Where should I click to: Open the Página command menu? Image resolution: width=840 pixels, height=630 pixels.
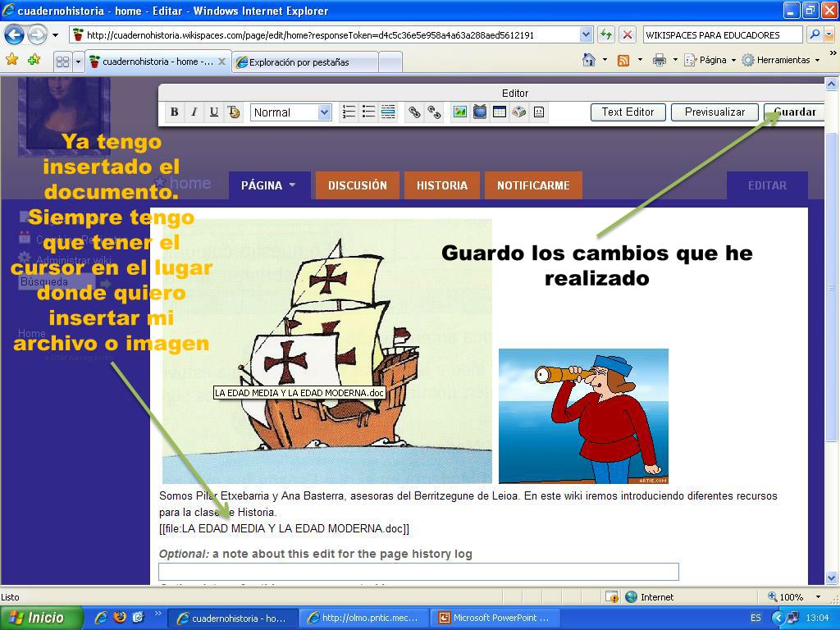pos(710,60)
